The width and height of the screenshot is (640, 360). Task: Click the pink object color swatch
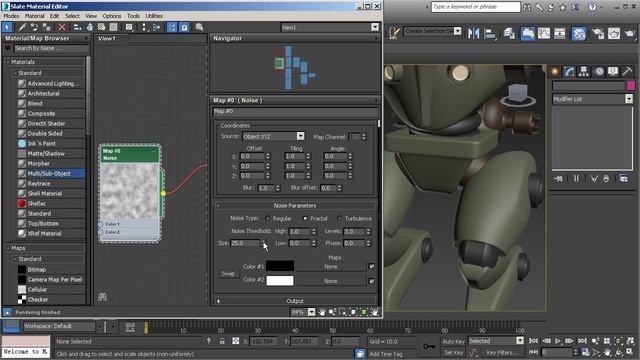(x=631, y=85)
